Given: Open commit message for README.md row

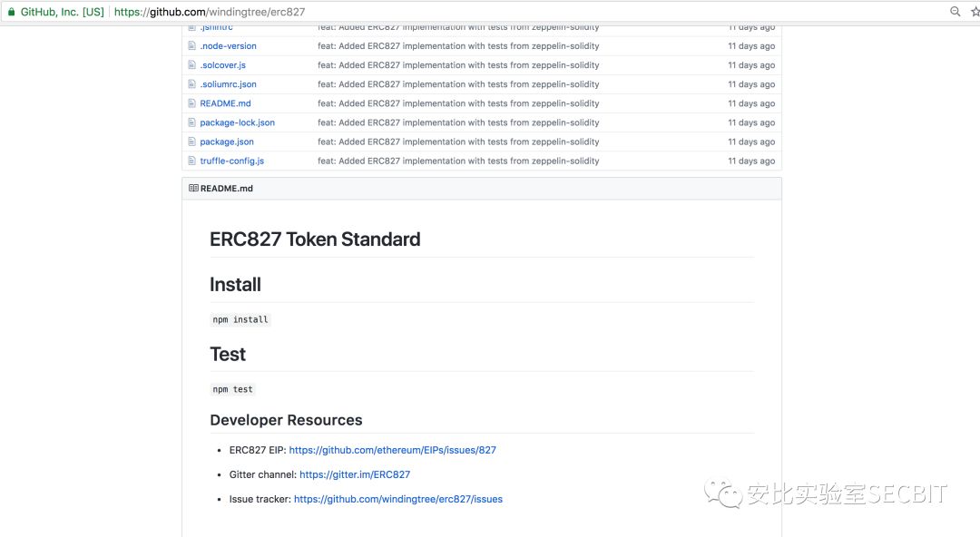Looking at the screenshot, I should click(458, 103).
